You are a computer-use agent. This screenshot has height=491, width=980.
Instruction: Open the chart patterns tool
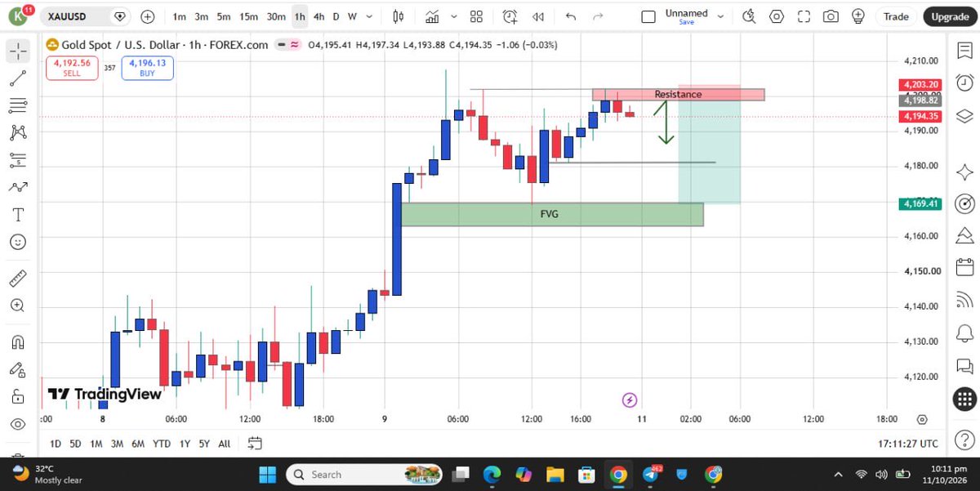[x=18, y=132]
